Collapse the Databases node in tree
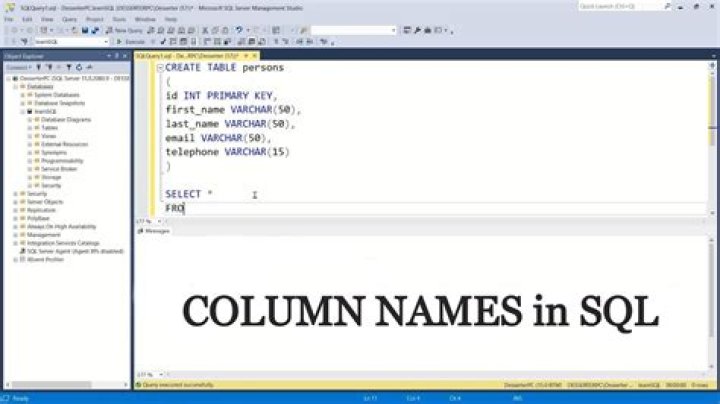Viewport: 720px width, 404px height. 15,87
